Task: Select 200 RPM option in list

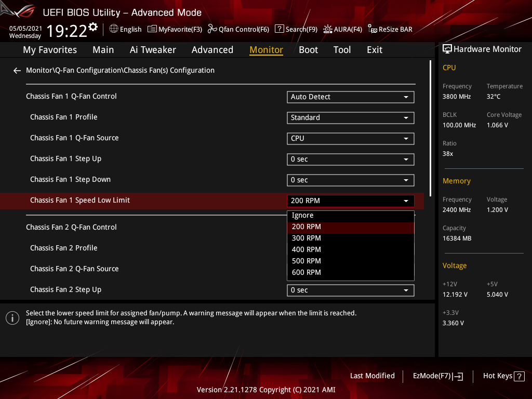Action: tap(351, 227)
